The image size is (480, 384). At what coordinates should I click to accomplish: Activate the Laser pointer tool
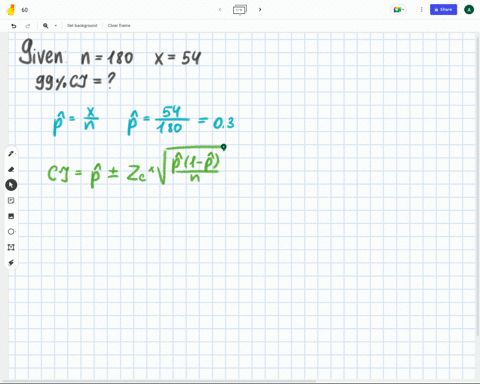(x=11, y=263)
